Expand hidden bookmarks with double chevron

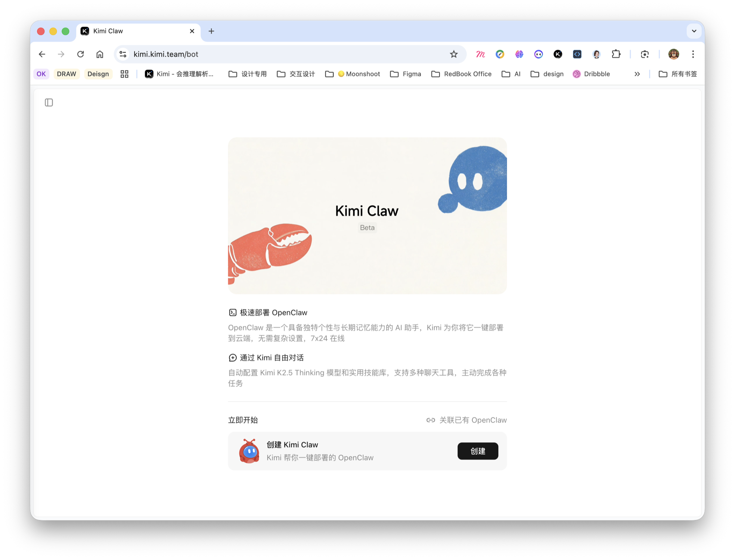click(637, 74)
